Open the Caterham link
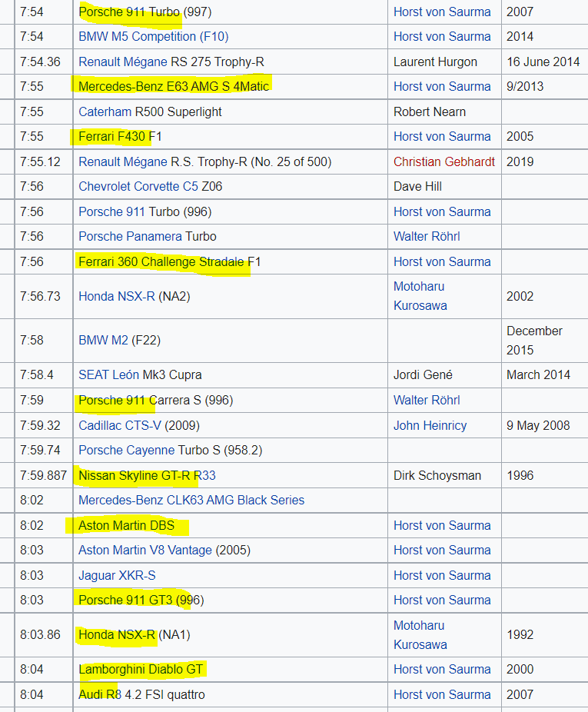The height and width of the screenshot is (712, 588). pos(105,111)
